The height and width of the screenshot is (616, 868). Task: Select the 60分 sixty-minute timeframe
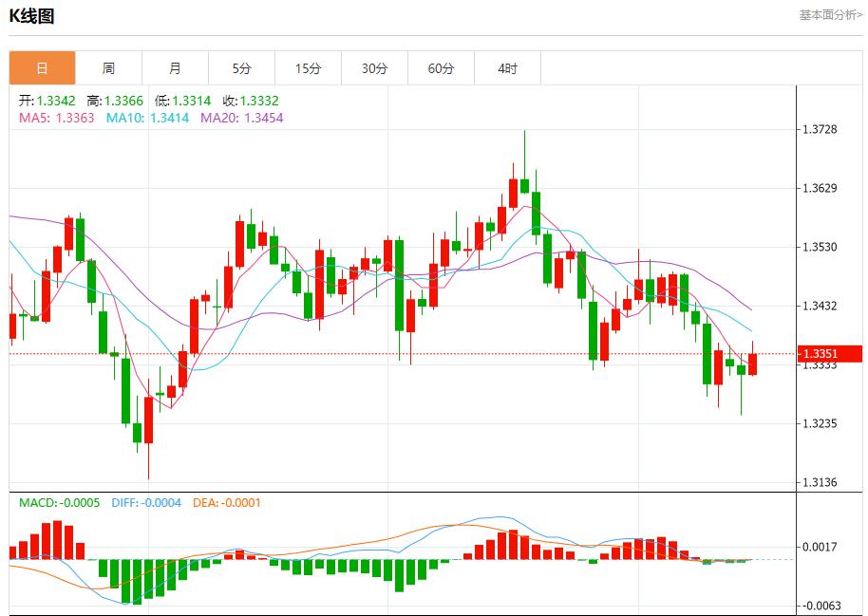pyautogui.click(x=442, y=67)
